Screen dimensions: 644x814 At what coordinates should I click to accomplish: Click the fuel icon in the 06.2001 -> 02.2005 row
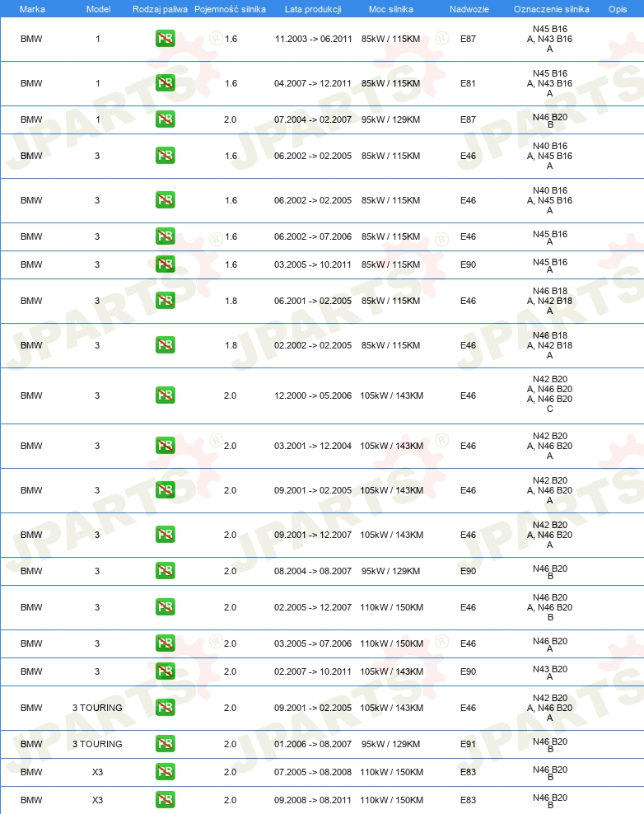click(165, 301)
